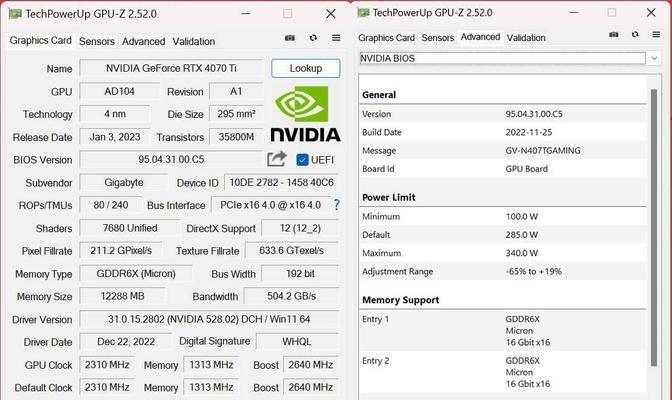The width and height of the screenshot is (672, 400).
Task: Click refresh icon in right GPU-Z window
Action: [x=635, y=34]
